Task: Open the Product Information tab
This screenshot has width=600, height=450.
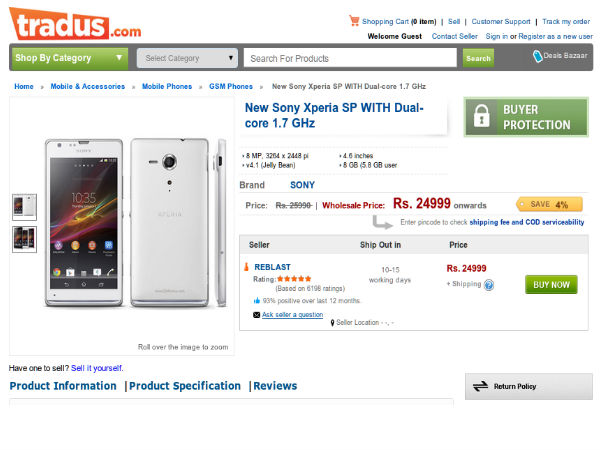Action: click(x=63, y=386)
